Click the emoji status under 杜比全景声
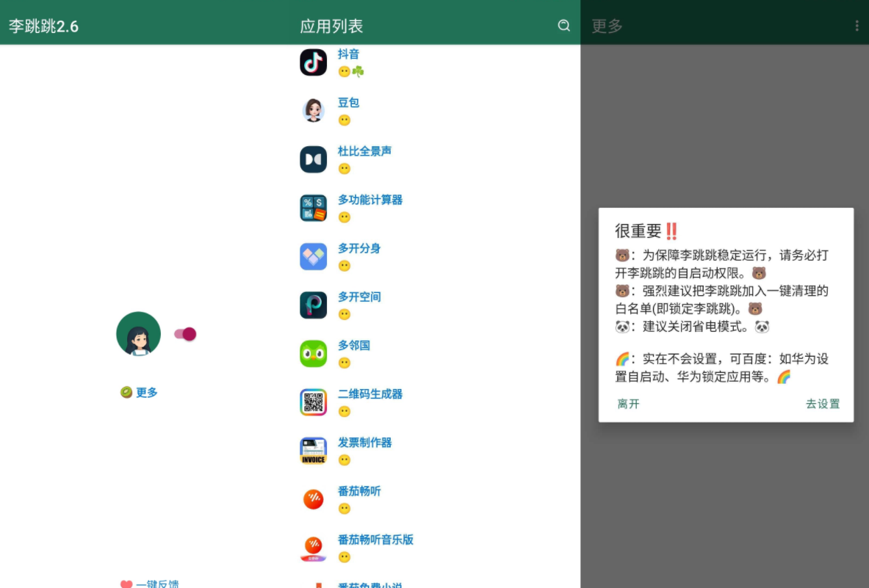 [x=345, y=169]
